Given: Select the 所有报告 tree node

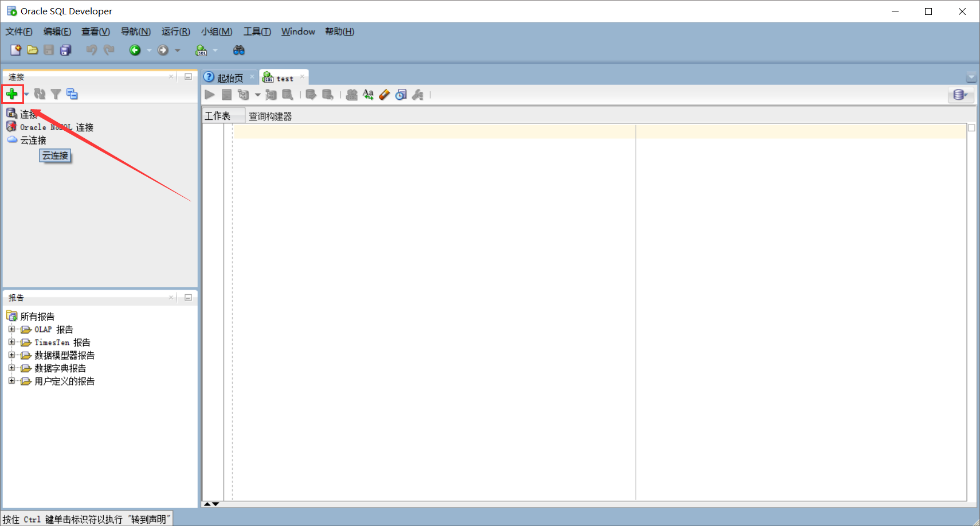Looking at the screenshot, I should click(37, 316).
